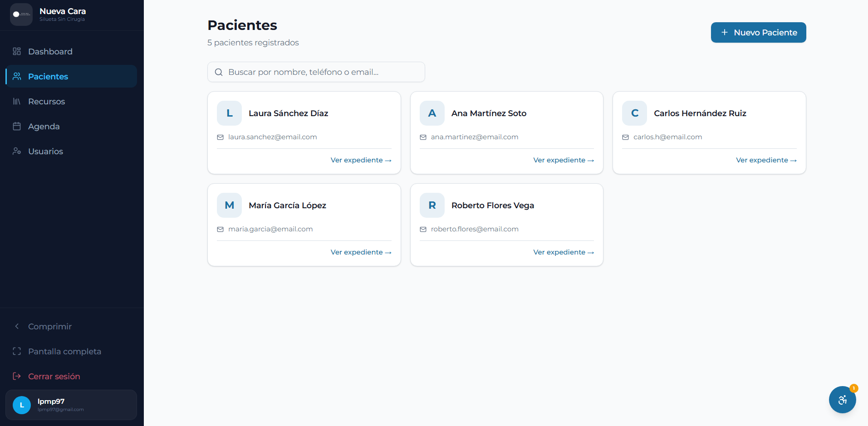868x426 pixels.
Task: Click the Cerrar sesión logout icon
Action: point(17,376)
